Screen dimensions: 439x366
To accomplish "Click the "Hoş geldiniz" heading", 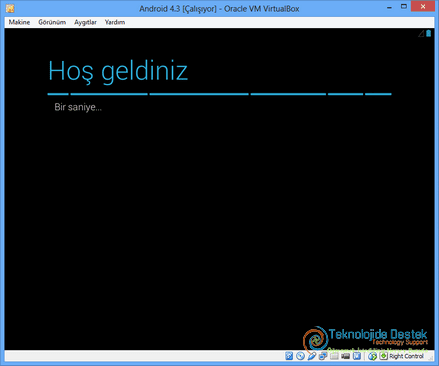I will tap(118, 71).
